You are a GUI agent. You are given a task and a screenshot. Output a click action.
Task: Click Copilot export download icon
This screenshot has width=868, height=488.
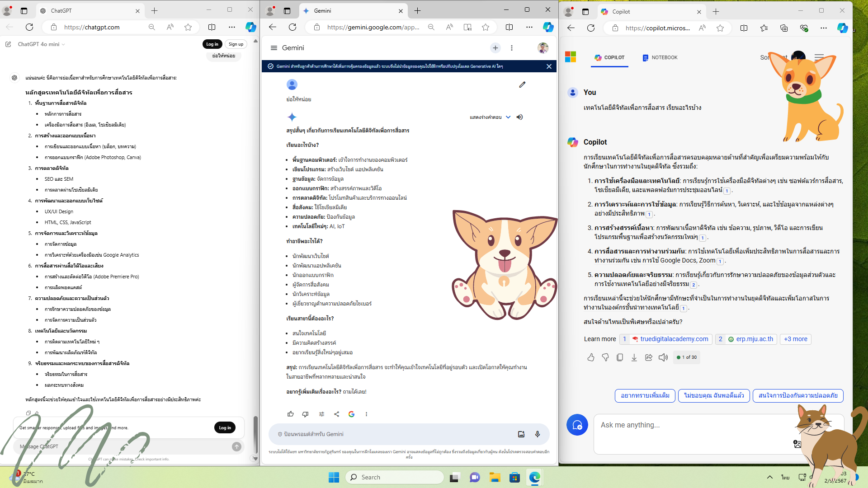click(634, 357)
